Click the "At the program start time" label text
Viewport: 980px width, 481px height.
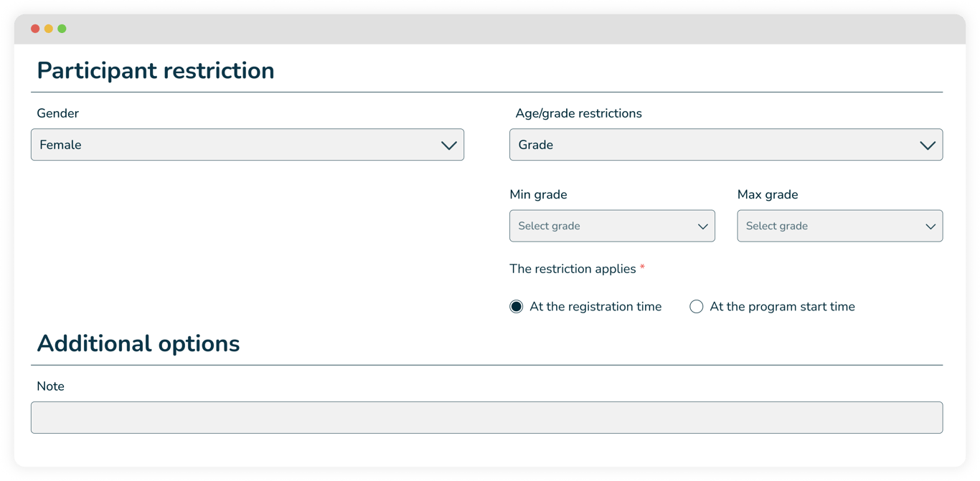click(782, 307)
